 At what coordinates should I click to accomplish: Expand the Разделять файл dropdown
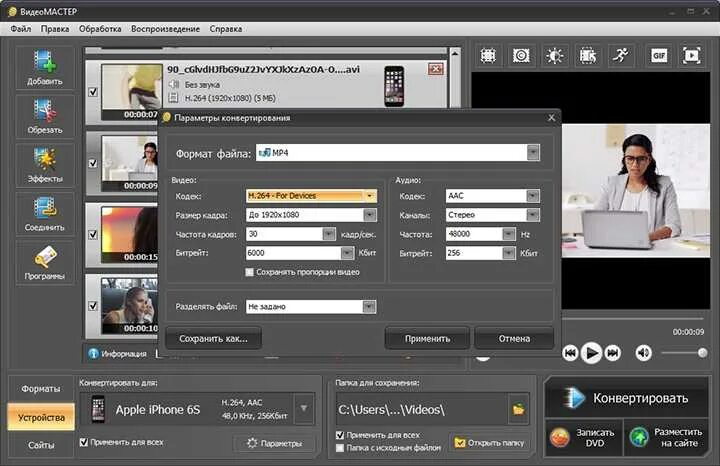(x=369, y=306)
